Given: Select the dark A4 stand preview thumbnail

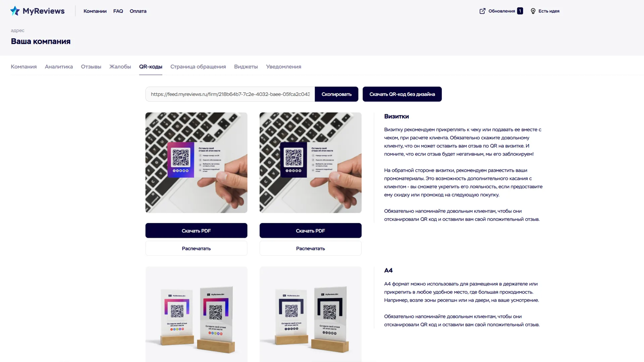Looking at the screenshot, I should pos(310,314).
